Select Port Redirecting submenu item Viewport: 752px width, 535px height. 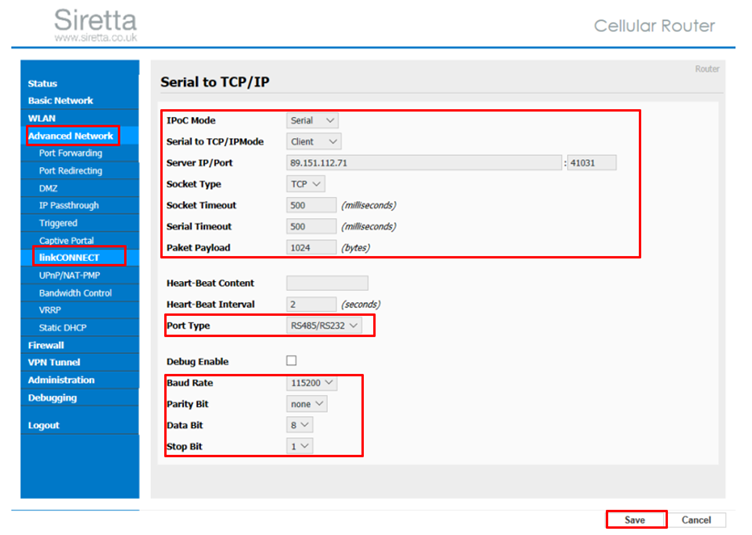(x=70, y=171)
